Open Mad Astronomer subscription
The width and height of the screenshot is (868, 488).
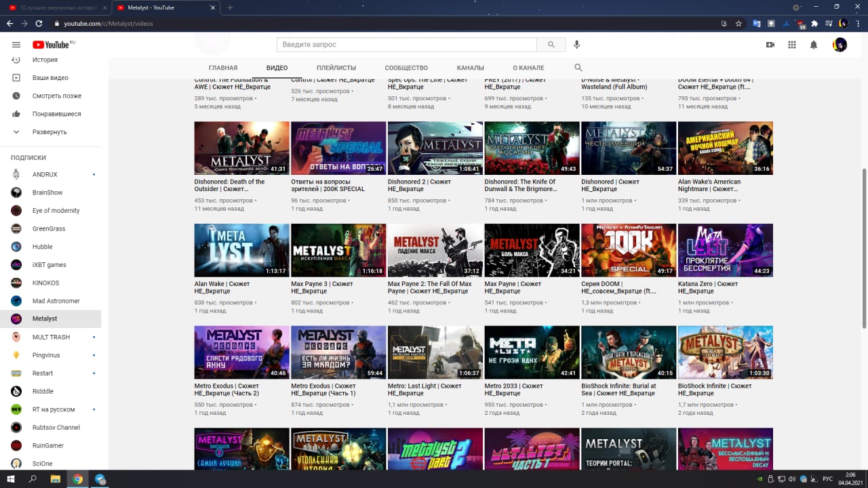click(x=50, y=301)
